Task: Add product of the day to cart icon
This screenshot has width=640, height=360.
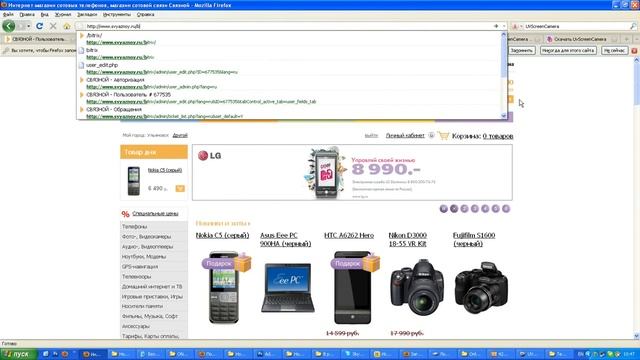Action: 180,188
